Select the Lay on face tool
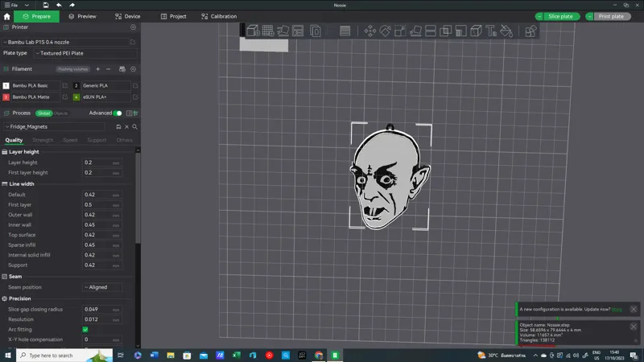This screenshot has width=644, height=362. point(415,31)
